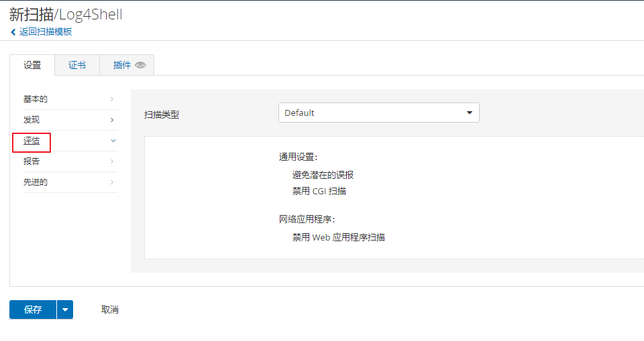Click the eye icon on the 插件 tab
This screenshot has height=341, width=644.
pos(140,66)
